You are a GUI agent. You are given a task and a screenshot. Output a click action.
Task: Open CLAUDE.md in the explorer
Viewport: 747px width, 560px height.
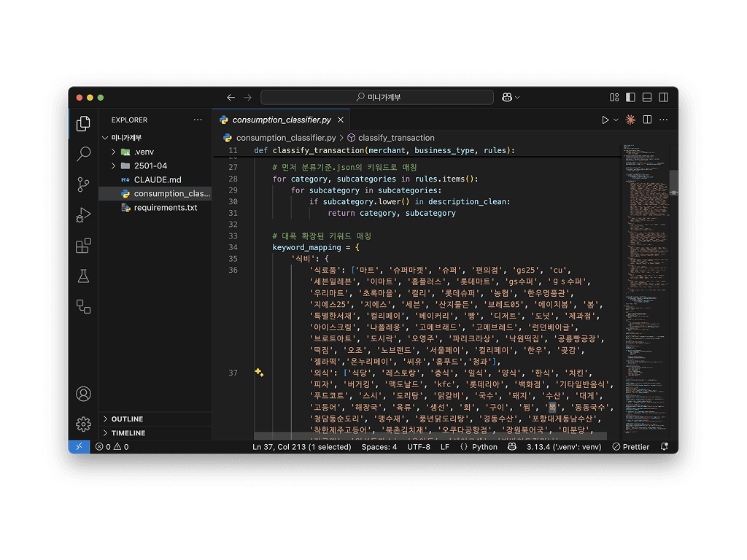tap(157, 179)
